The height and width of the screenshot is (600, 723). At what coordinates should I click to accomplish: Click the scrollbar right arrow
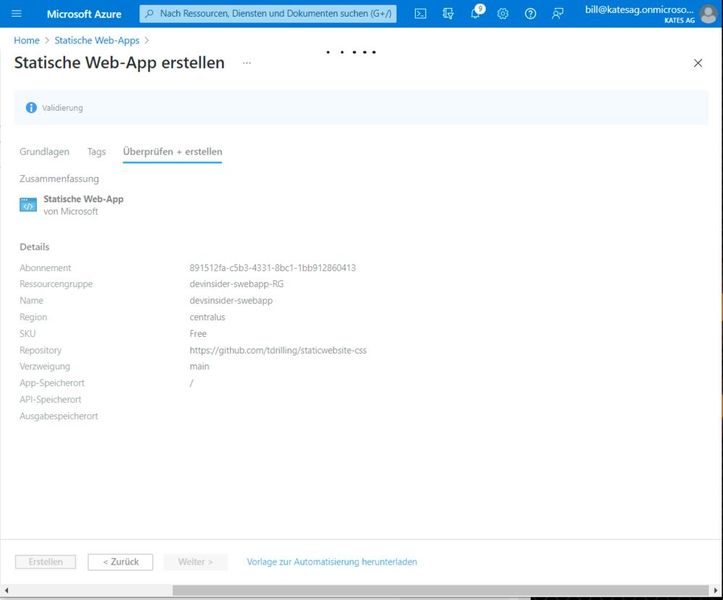pyautogui.click(x=716, y=590)
